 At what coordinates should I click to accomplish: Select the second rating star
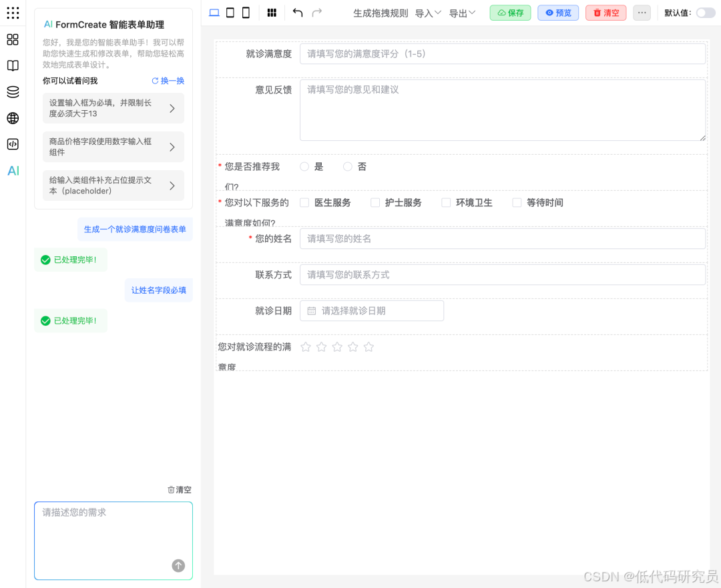point(321,347)
